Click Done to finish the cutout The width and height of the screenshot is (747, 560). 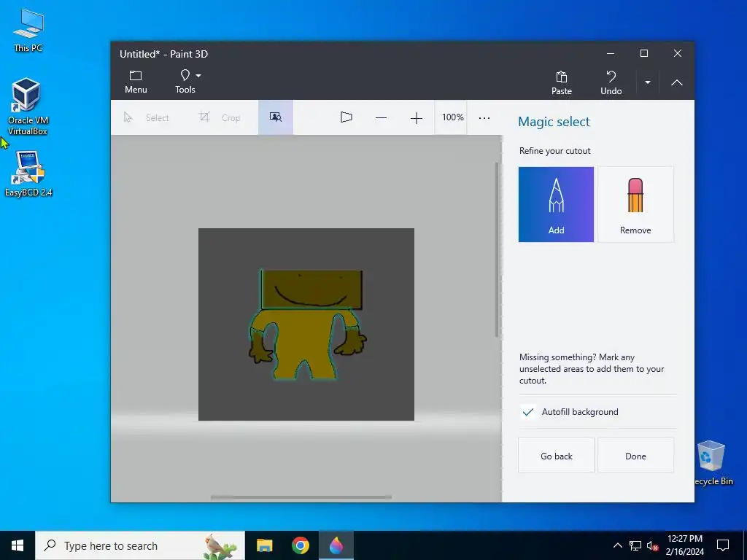coord(635,456)
